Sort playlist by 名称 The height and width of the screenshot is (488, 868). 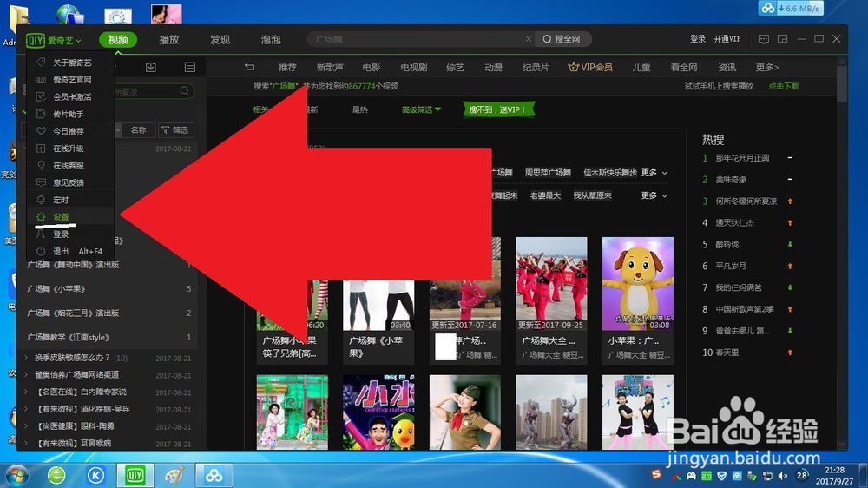tap(138, 130)
